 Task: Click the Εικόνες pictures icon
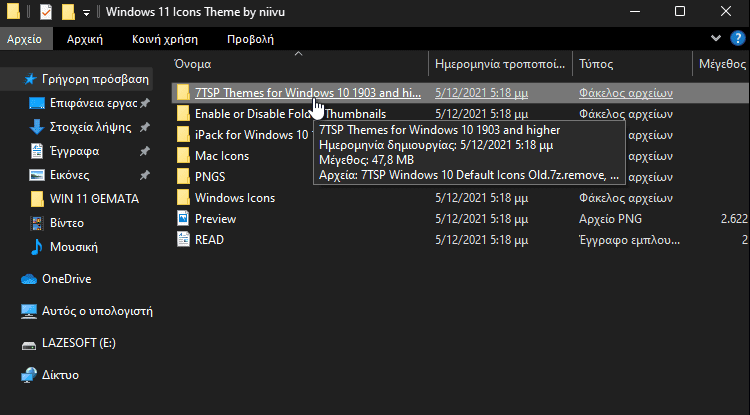point(37,175)
